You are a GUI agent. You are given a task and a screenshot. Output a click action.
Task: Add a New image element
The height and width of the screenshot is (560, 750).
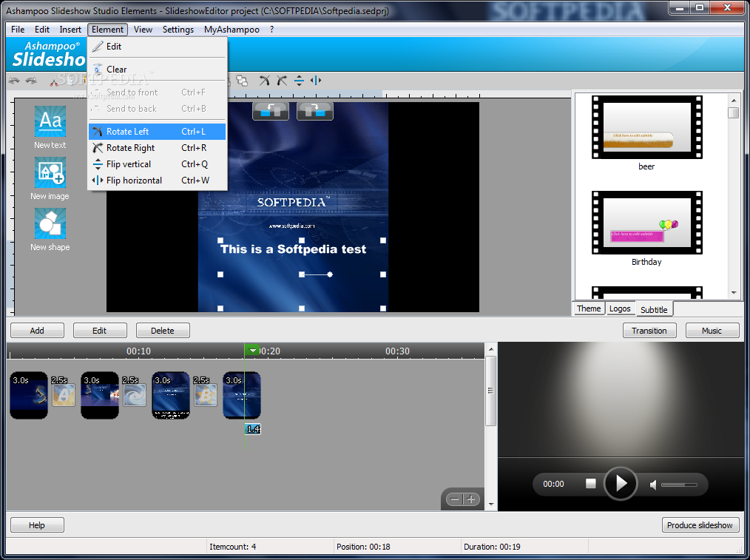(50, 179)
